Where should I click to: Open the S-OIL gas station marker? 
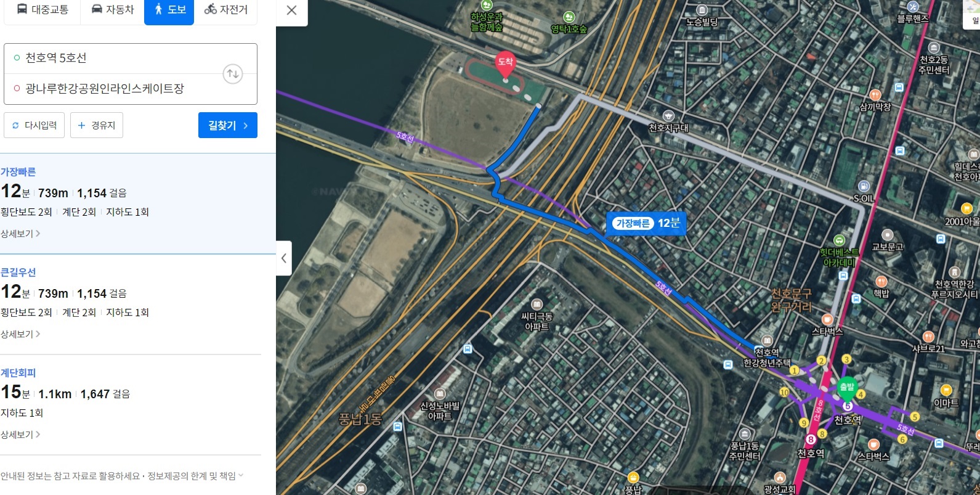864,187
